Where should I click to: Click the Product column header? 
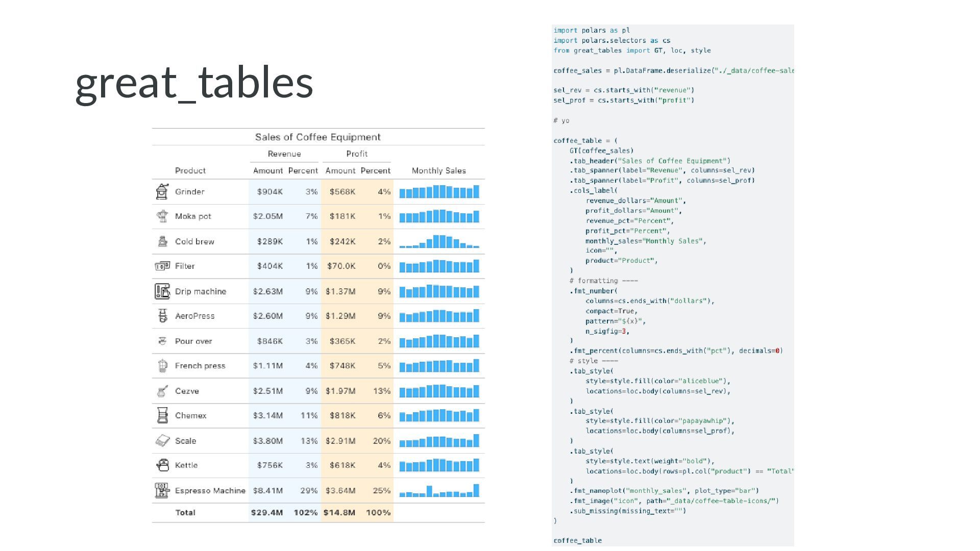190,171
